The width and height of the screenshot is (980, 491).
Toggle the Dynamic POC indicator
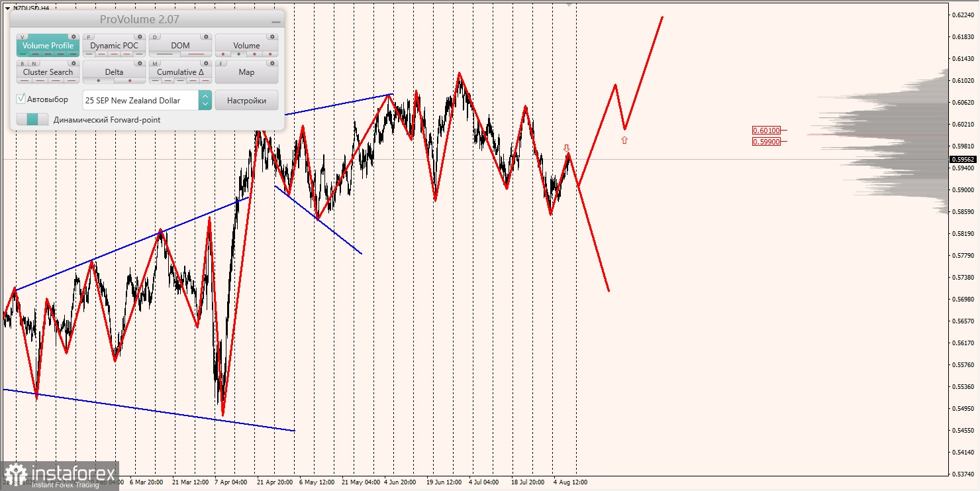pyautogui.click(x=114, y=46)
